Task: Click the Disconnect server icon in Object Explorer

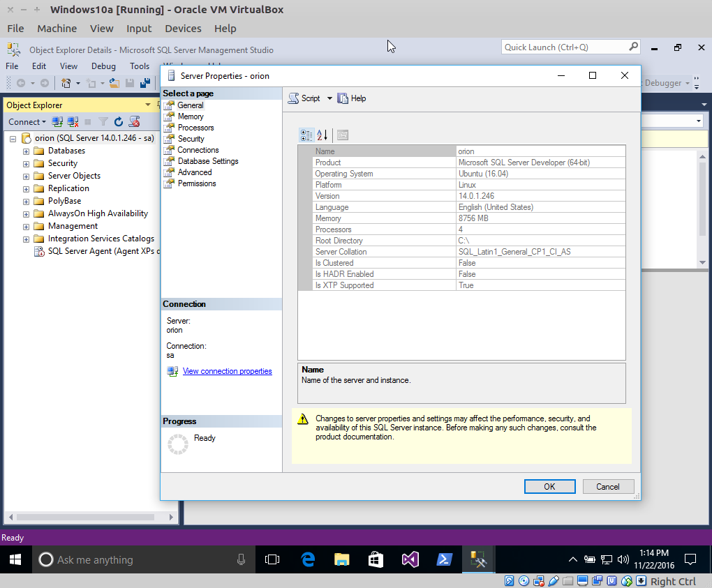Action: 73,121
